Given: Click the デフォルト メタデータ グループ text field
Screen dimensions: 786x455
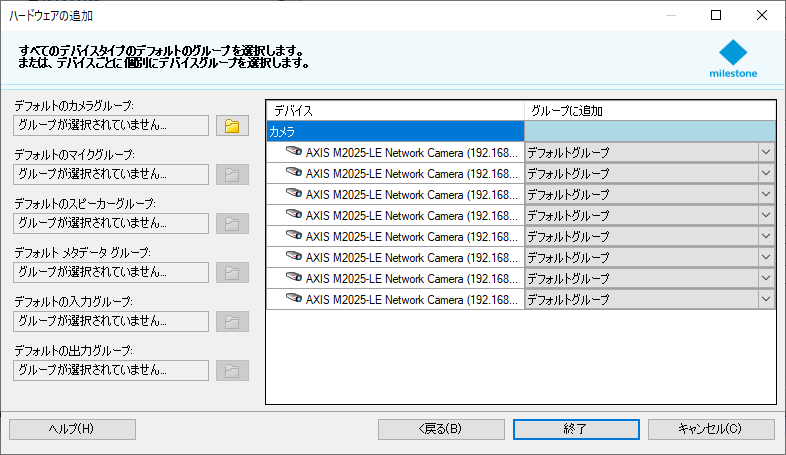Looking at the screenshot, I should [x=111, y=273].
